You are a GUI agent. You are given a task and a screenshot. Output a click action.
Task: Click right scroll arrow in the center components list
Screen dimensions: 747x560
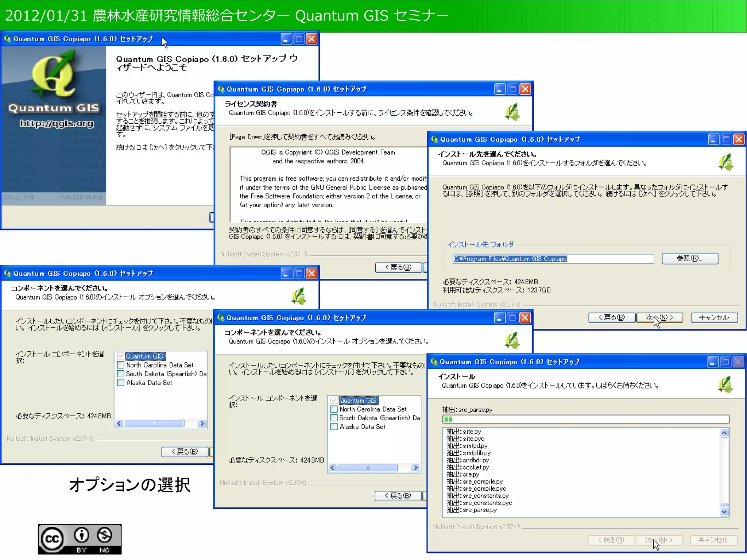click(415, 468)
